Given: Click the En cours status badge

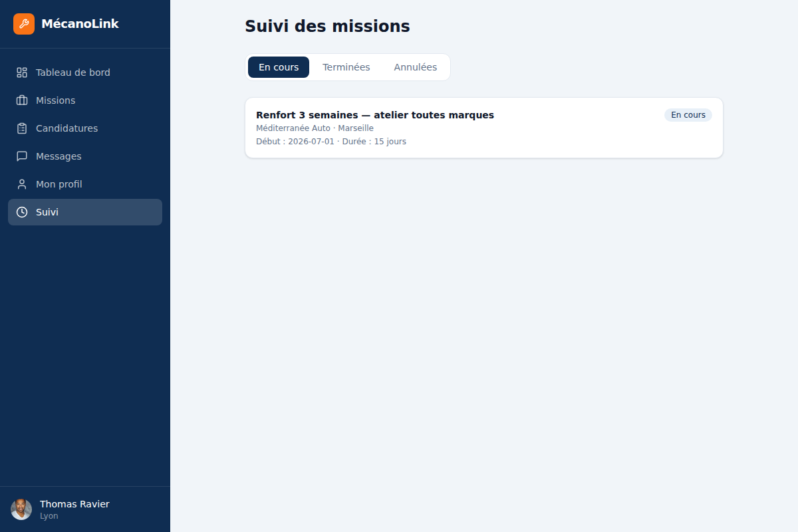Looking at the screenshot, I should (x=688, y=115).
